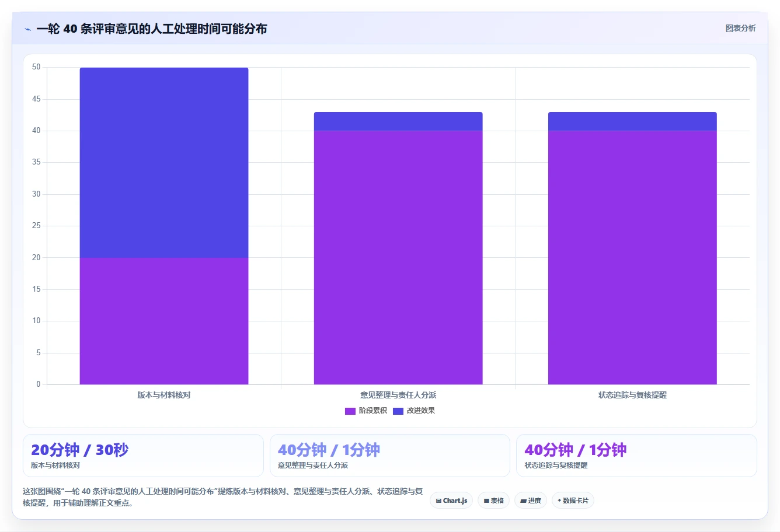Toggle the 改进效果 legend entry
780x532 pixels.
[x=414, y=411]
